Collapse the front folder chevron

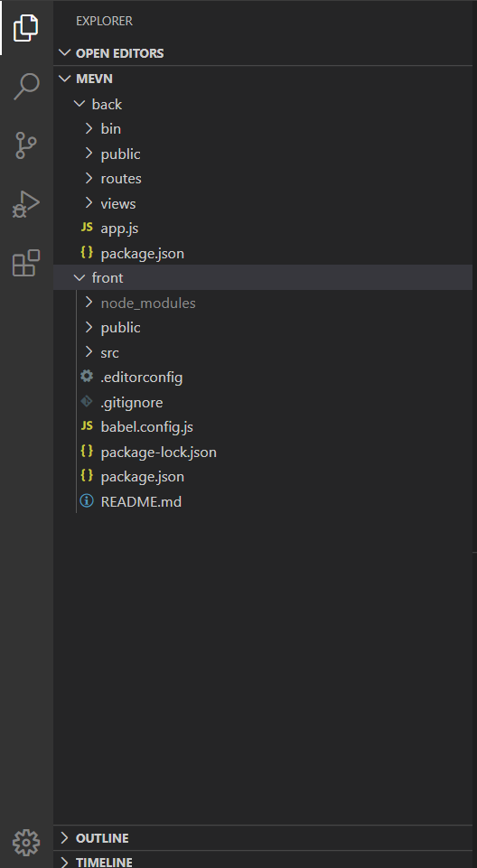(x=79, y=277)
